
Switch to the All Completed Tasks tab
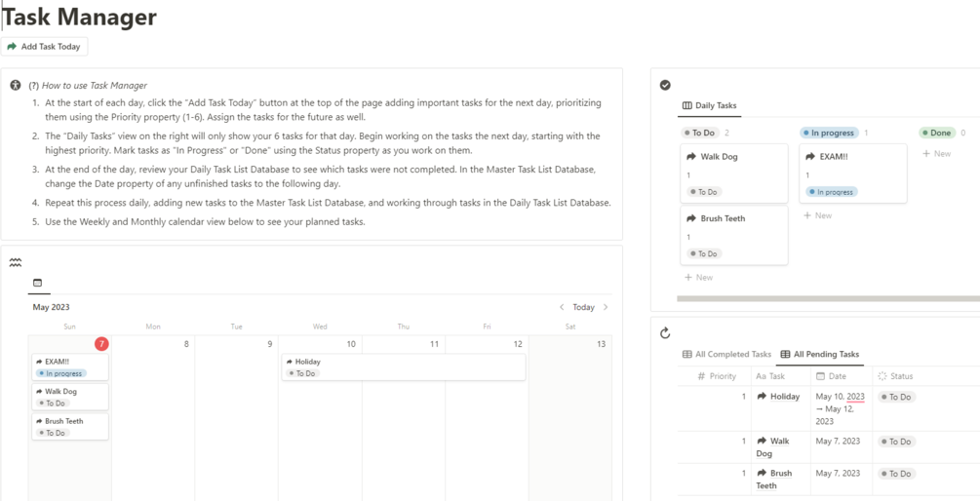(726, 355)
